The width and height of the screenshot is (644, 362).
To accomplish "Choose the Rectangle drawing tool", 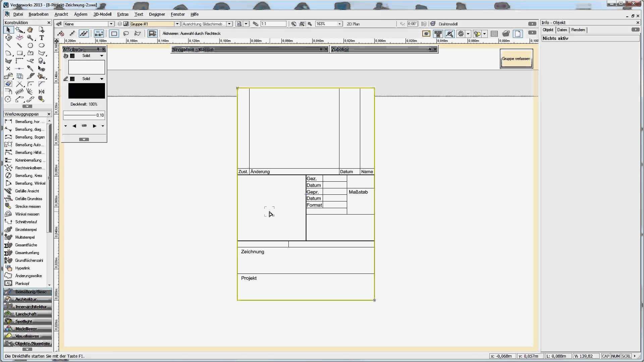I will click(x=19, y=53).
